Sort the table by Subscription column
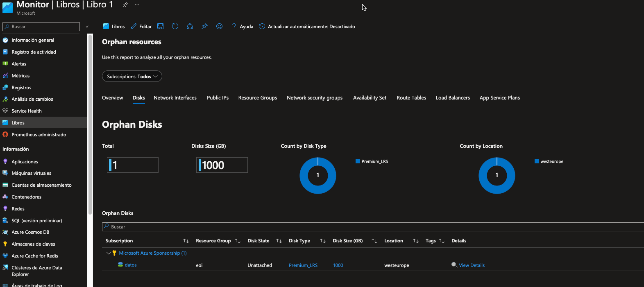Image resolution: width=644 pixels, height=287 pixels. 186,241
